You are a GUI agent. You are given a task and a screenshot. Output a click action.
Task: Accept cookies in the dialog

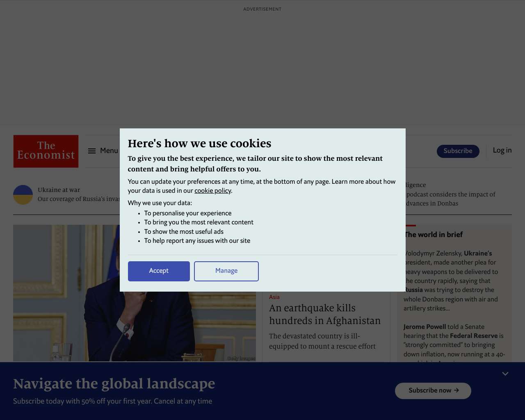(159, 271)
